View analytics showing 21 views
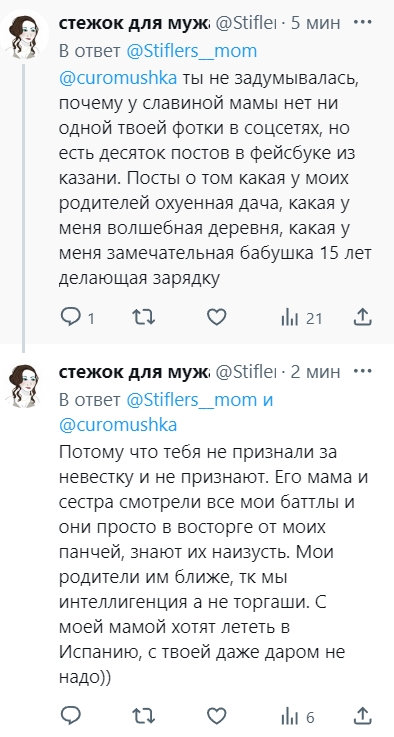 click(301, 319)
